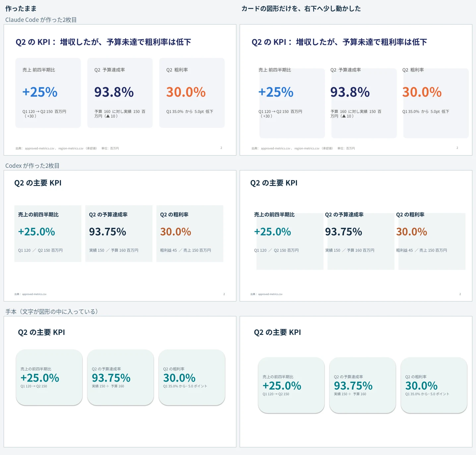
Task: Click "93.75%" in the unmoved 手本 slide
Action: (111, 378)
